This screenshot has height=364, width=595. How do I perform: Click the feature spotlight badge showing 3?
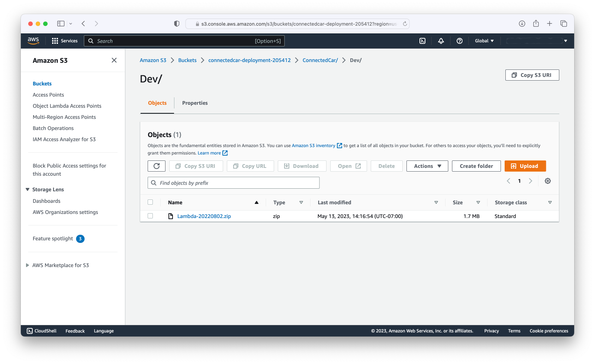80,239
